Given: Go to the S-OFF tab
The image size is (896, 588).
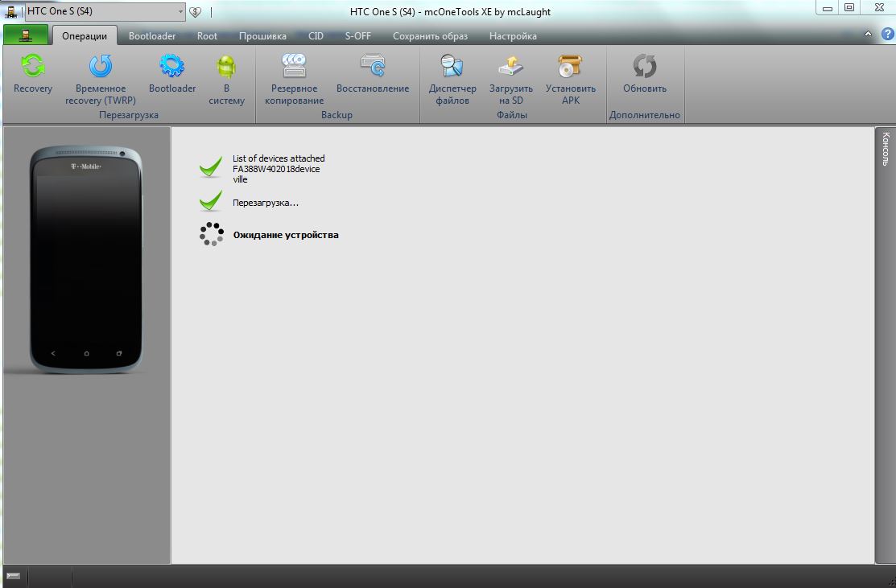Looking at the screenshot, I should 357,36.
